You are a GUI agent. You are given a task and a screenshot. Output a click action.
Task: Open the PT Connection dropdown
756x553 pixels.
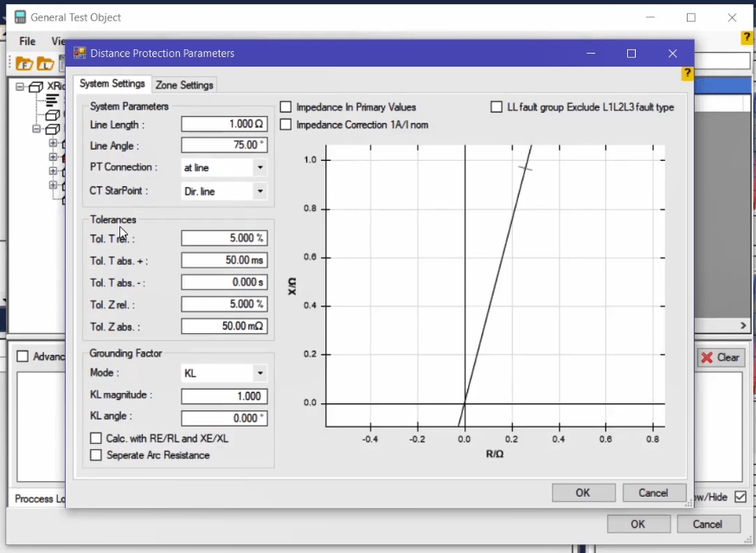click(224, 167)
